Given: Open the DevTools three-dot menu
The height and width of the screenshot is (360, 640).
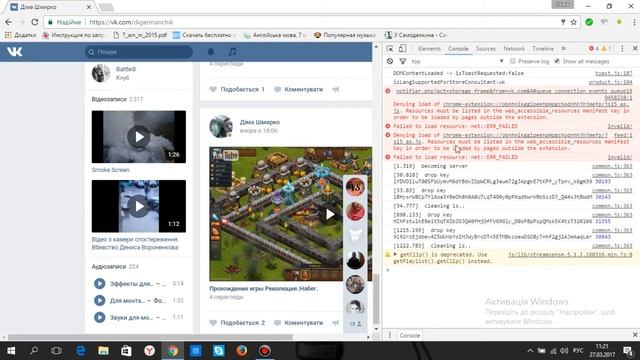Looking at the screenshot, I should pos(622,49).
